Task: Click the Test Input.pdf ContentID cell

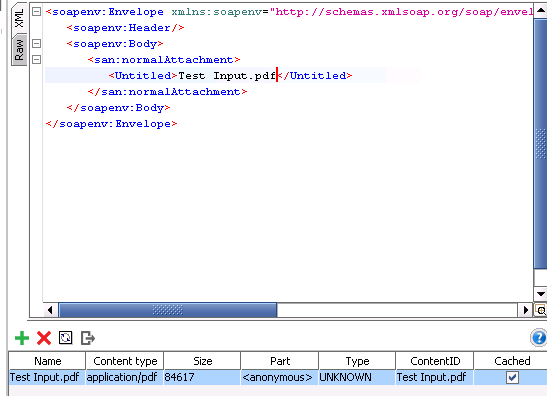Action: point(435,378)
